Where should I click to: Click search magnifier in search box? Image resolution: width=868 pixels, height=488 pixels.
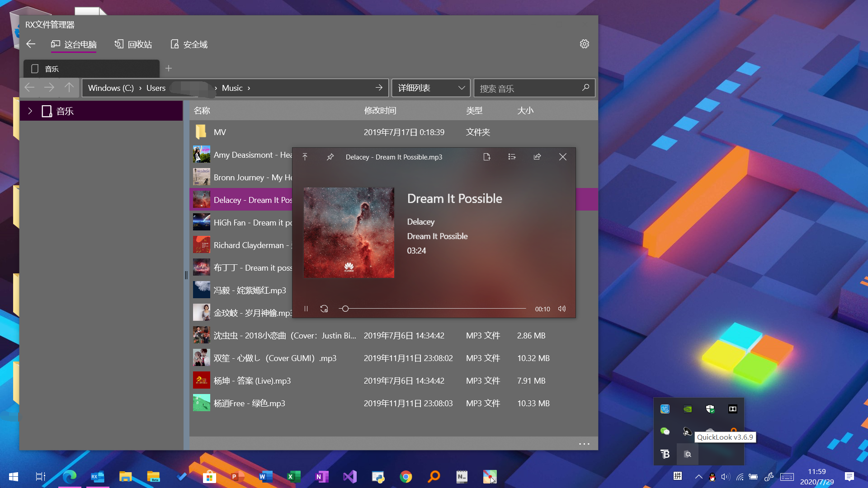[x=585, y=88]
